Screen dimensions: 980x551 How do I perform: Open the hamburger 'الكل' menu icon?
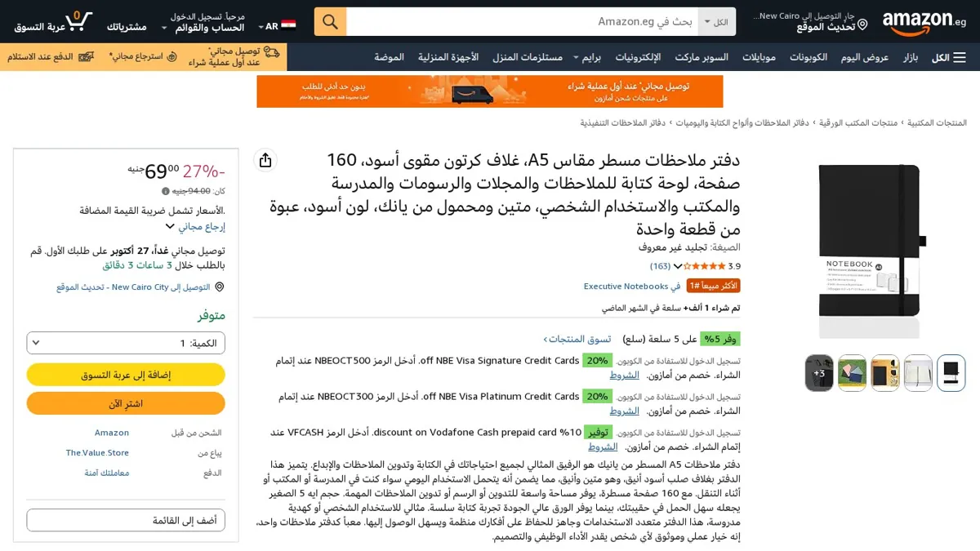(960, 57)
